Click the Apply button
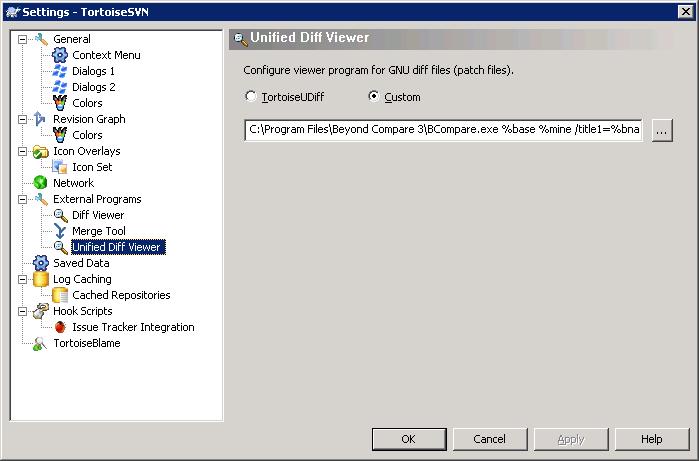The width and height of the screenshot is (699, 461). [x=571, y=440]
